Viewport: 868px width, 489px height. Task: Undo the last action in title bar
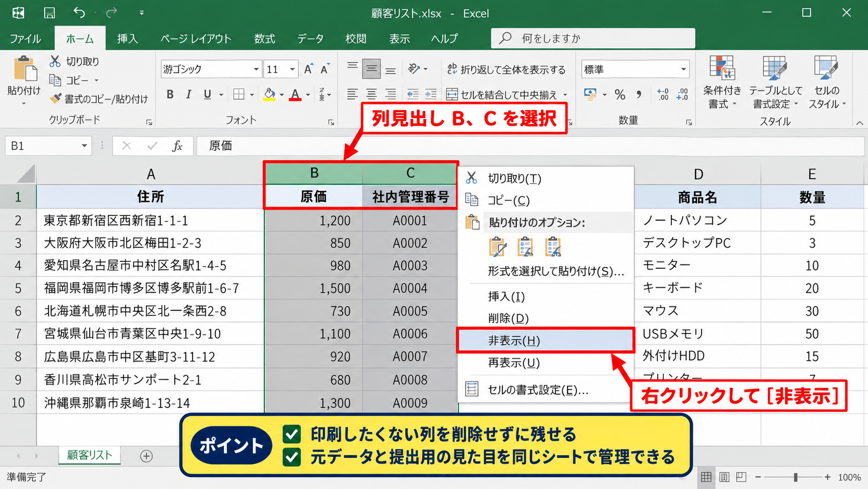coord(79,13)
